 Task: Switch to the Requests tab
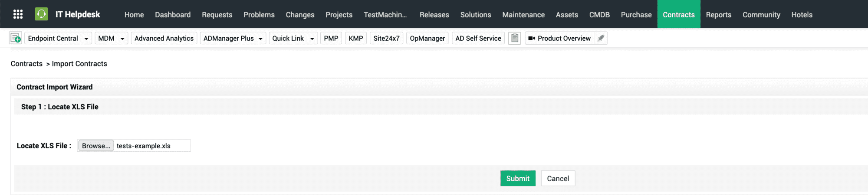217,14
